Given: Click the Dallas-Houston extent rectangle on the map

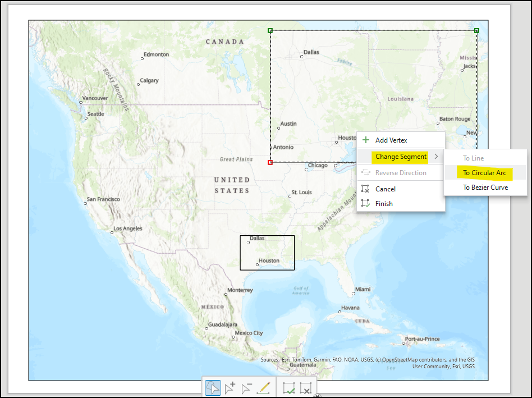Looking at the screenshot, I should 268,253.
